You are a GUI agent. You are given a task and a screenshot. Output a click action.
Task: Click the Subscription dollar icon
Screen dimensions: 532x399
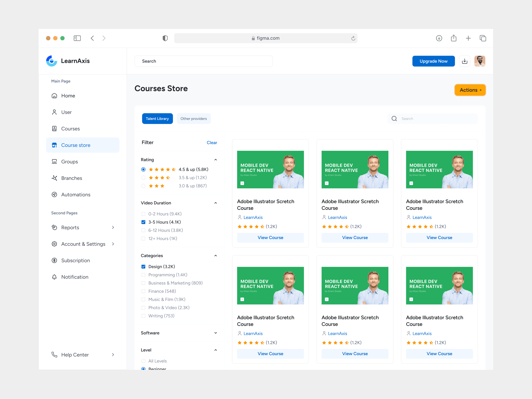pos(54,261)
